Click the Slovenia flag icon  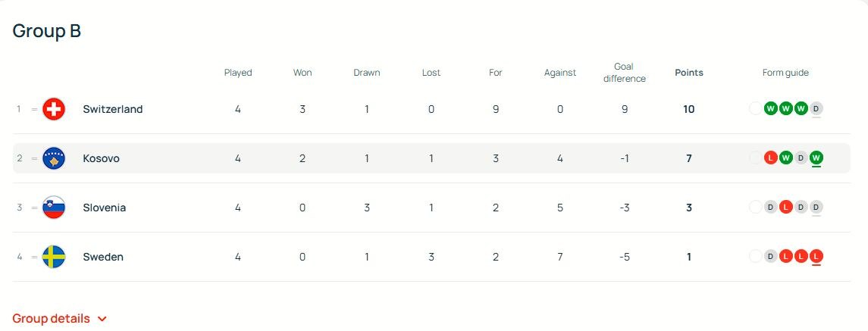tap(54, 208)
